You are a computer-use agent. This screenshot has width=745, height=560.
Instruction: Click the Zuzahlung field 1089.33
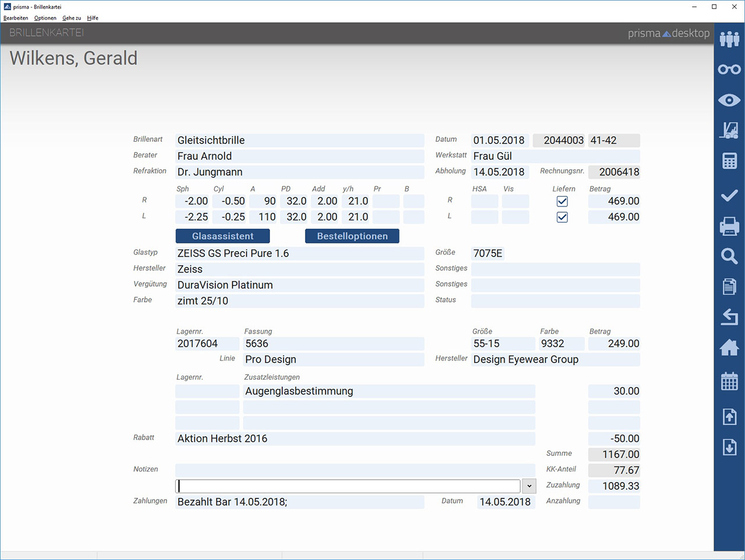click(614, 486)
